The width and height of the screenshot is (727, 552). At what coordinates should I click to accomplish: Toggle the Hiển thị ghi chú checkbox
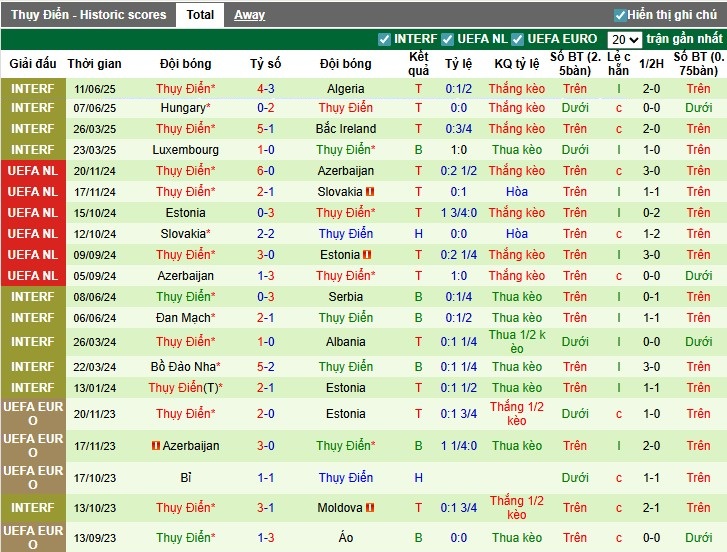click(620, 15)
